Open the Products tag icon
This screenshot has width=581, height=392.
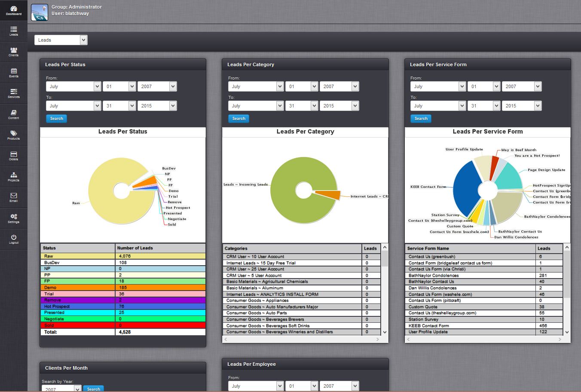click(x=13, y=135)
